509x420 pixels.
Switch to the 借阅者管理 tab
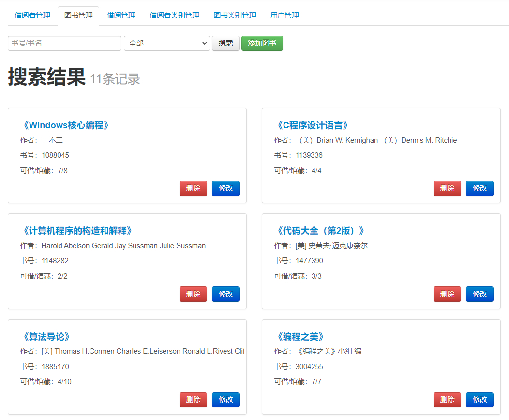pos(32,15)
